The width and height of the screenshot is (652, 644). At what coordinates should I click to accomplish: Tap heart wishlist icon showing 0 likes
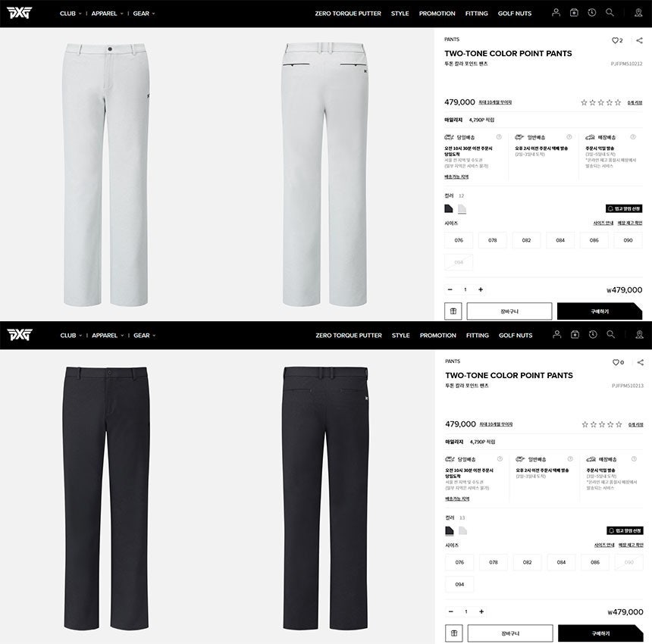[618, 362]
